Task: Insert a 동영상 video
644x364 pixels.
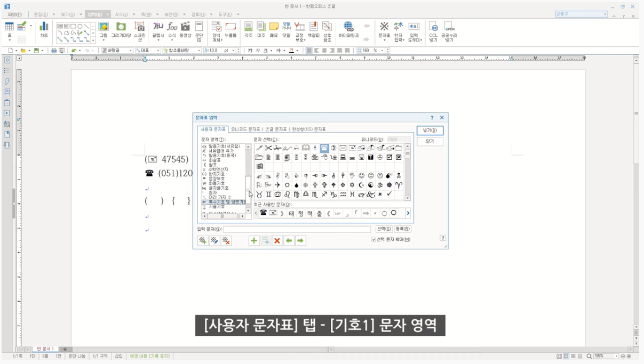Action: [185, 29]
